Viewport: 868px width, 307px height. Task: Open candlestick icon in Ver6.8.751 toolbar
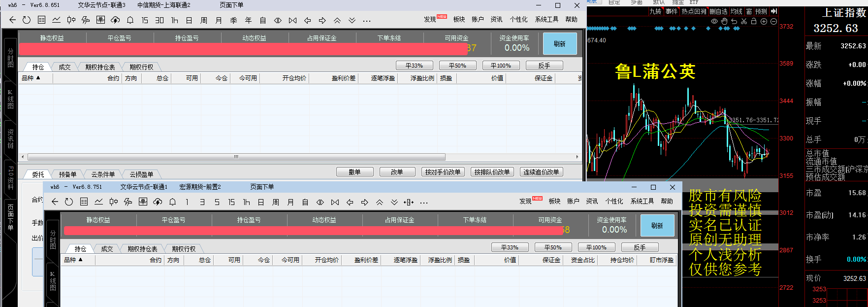coord(113,202)
